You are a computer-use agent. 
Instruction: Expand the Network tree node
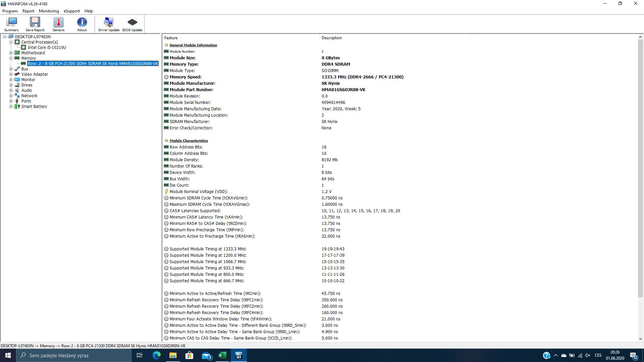click(x=11, y=96)
